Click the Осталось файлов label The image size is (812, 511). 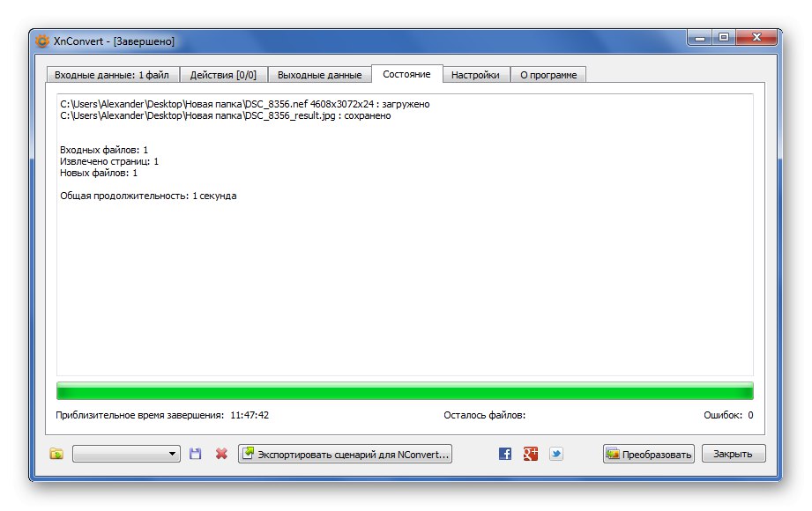click(x=484, y=415)
